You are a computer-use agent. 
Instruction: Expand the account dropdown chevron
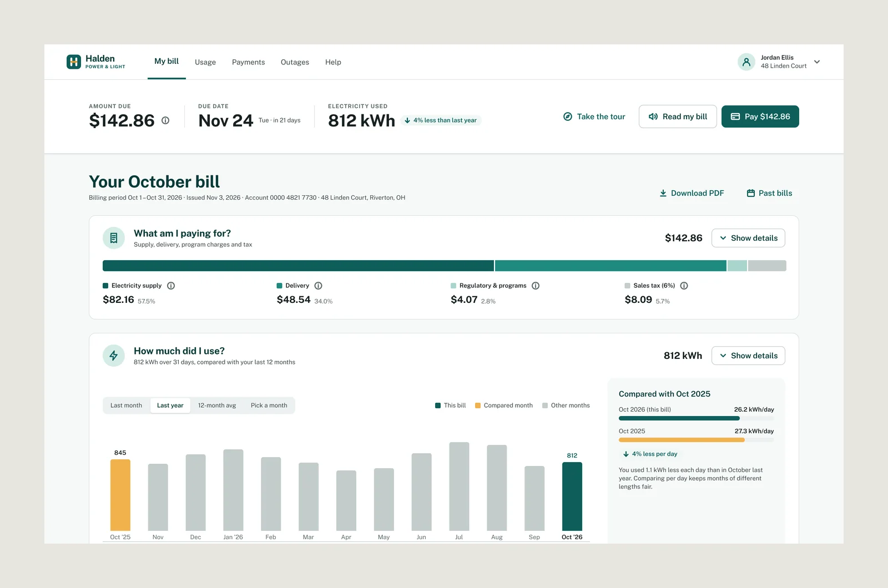(817, 62)
